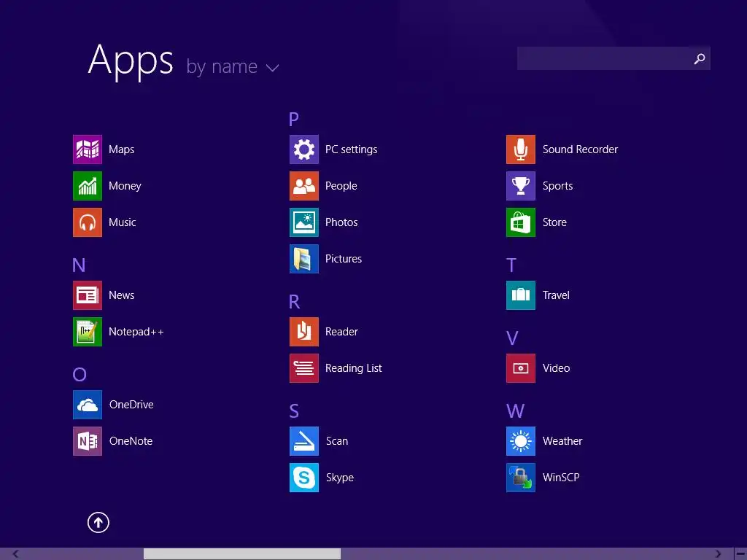Select the letter W group header
The image size is (747, 560).
[516, 411]
